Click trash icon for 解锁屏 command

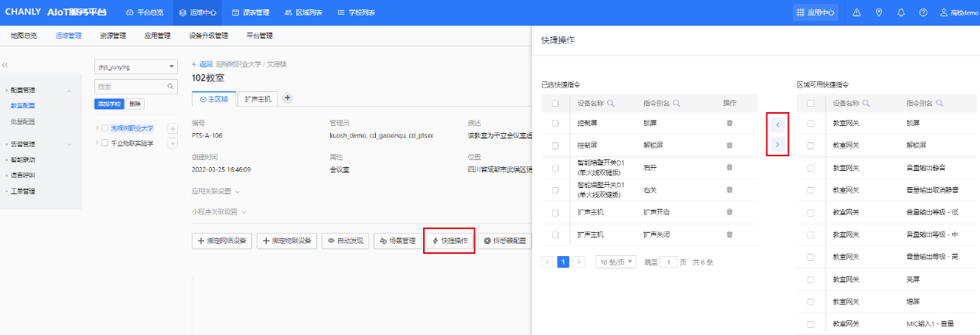[x=729, y=145]
